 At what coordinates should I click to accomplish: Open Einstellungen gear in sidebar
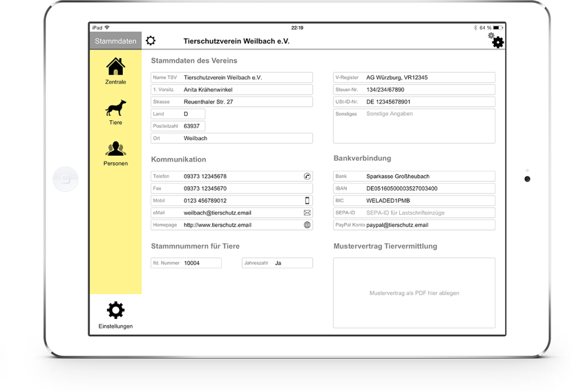(x=116, y=310)
